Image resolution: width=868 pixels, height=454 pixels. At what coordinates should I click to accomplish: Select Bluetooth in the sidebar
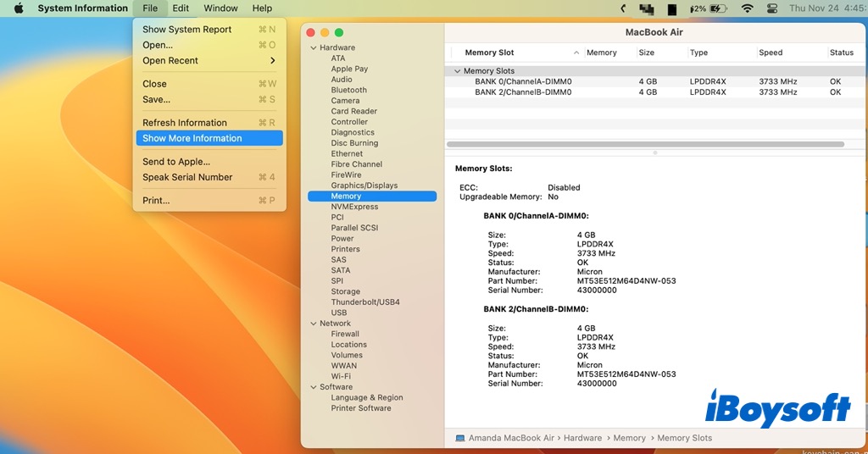pyautogui.click(x=348, y=90)
